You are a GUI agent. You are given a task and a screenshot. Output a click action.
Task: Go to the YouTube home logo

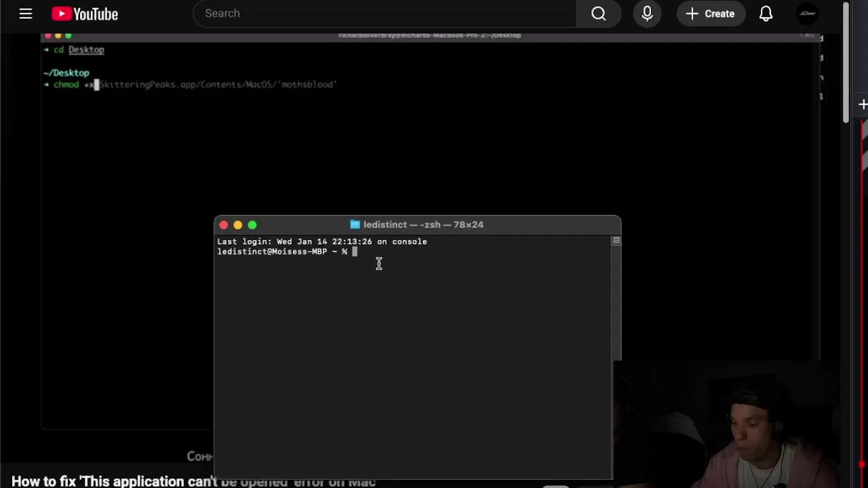pyautogui.click(x=85, y=14)
